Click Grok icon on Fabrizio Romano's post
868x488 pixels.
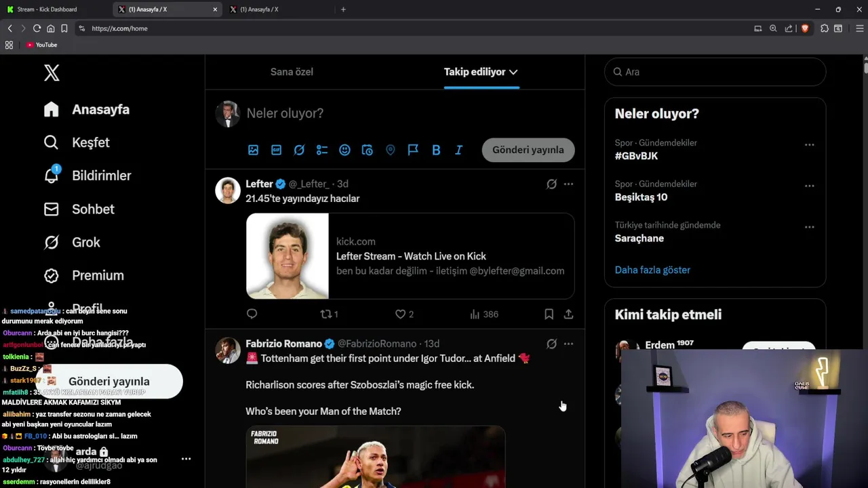click(551, 344)
